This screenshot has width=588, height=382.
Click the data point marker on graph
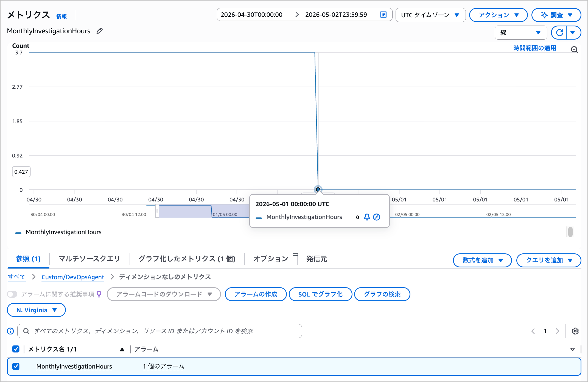pyautogui.click(x=318, y=189)
